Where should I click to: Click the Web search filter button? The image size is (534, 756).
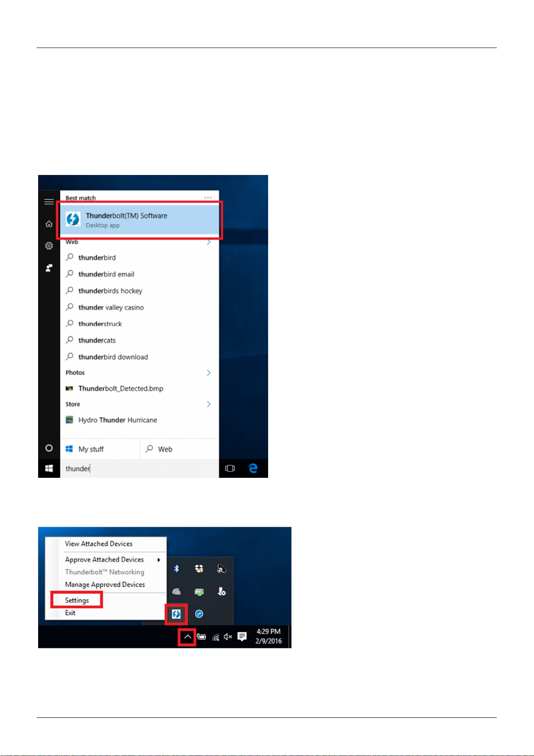pos(179,449)
